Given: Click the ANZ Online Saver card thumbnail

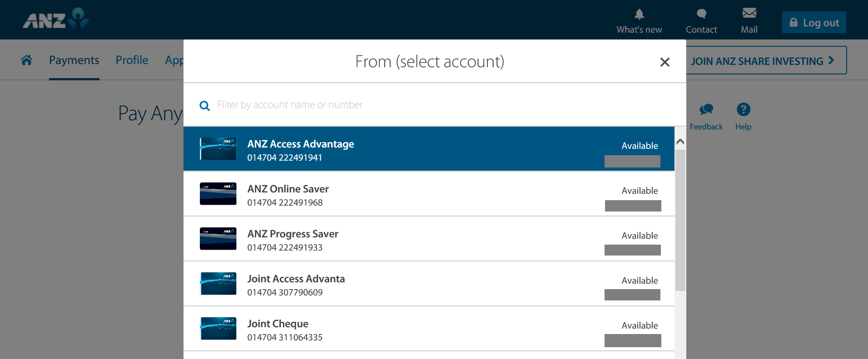Looking at the screenshot, I should 218,194.
